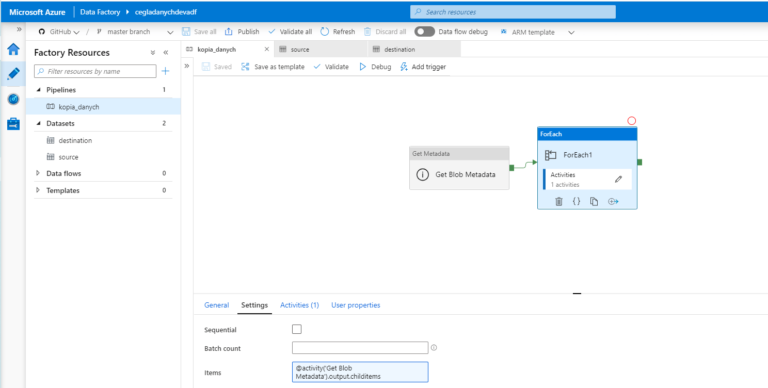Switch to the destination tab
The image size is (768, 388).
[x=414, y=49]
